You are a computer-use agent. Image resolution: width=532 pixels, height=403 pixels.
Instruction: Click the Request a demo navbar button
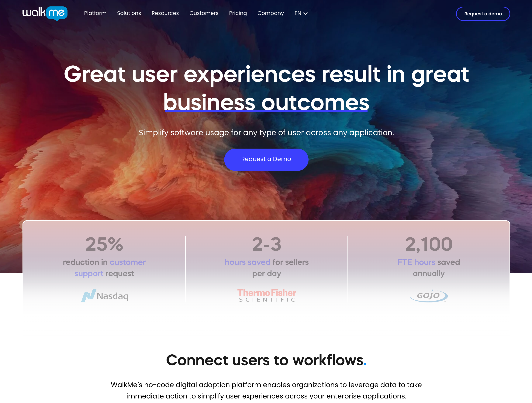pos(483,14)
